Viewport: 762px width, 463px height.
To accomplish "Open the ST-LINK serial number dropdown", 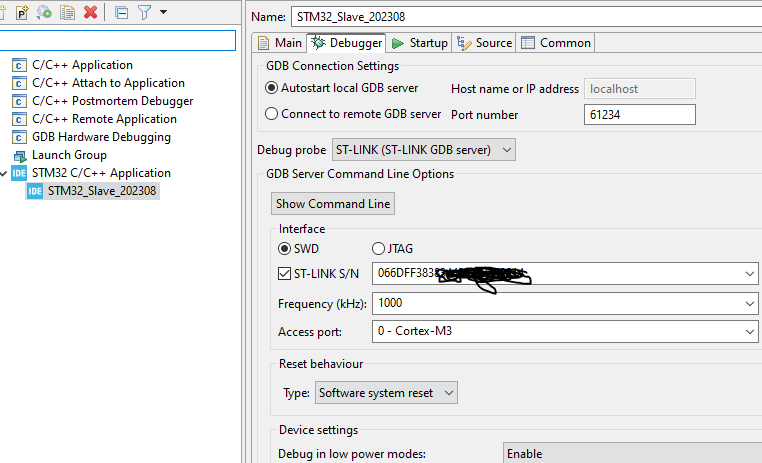I will coord(749,274).
